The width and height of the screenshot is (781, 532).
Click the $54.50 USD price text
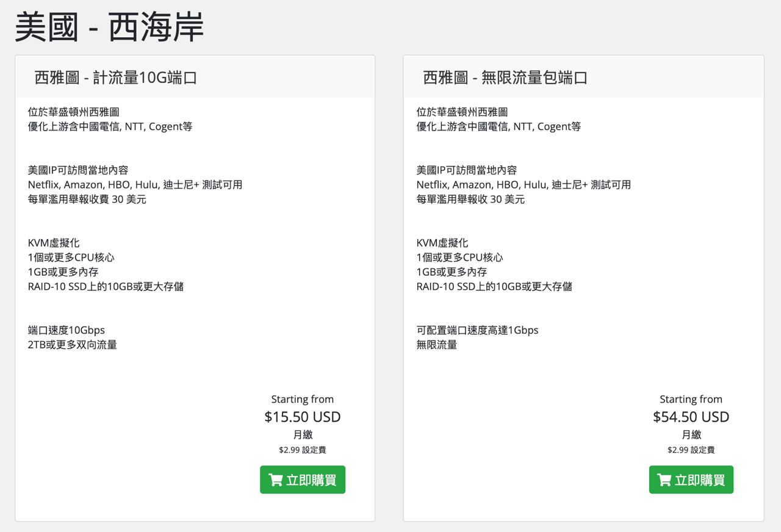point(691,417)
